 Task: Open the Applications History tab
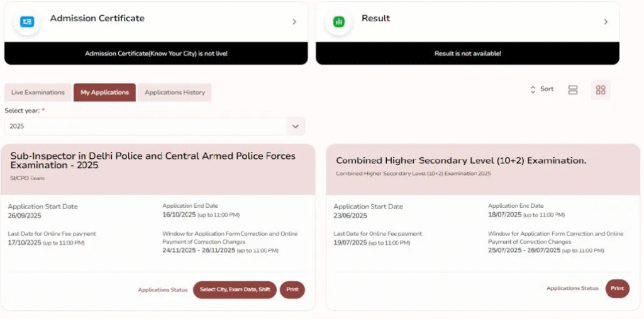pyautogui.click(x=175, y=92)
